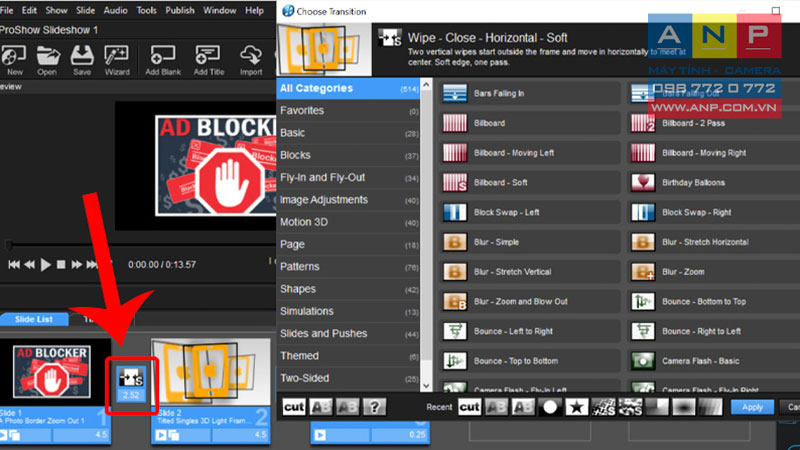Click the Save toolbar icon
The image size is (800, 450).
point(82,60)
